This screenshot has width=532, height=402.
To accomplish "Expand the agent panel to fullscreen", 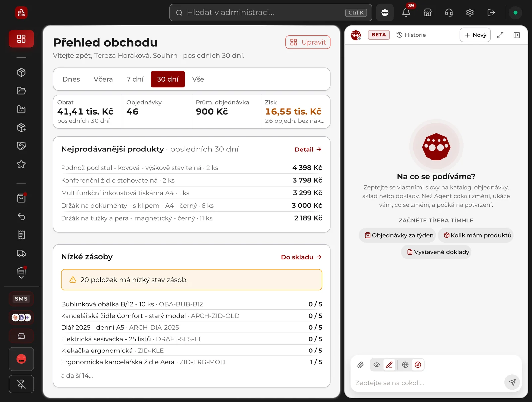I will click(500, 35).
